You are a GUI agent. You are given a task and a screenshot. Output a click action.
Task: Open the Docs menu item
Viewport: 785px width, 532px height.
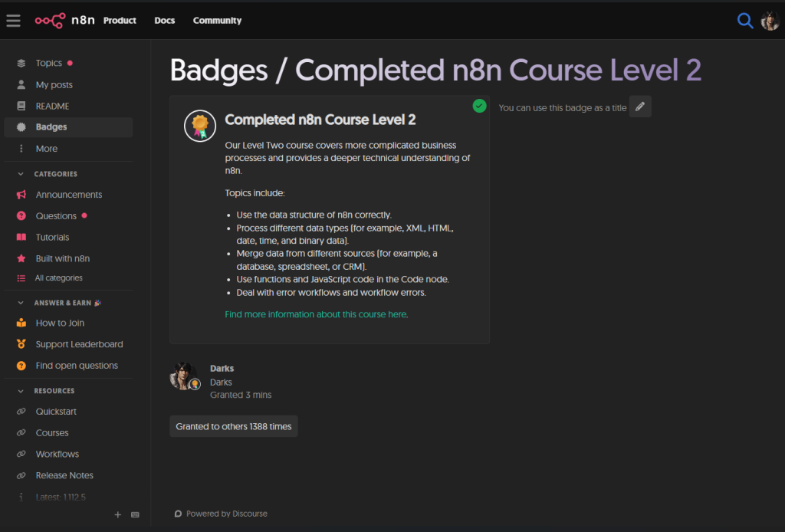[x=165, y=21]
